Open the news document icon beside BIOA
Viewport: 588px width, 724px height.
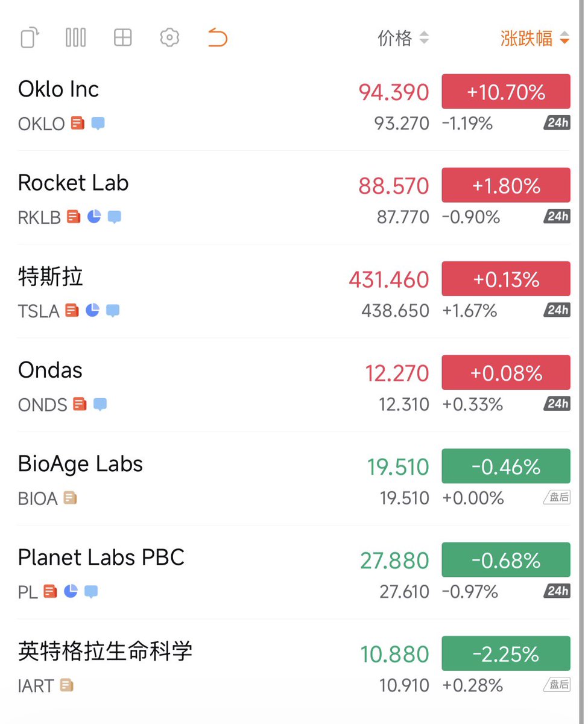[x=70, y=498]
